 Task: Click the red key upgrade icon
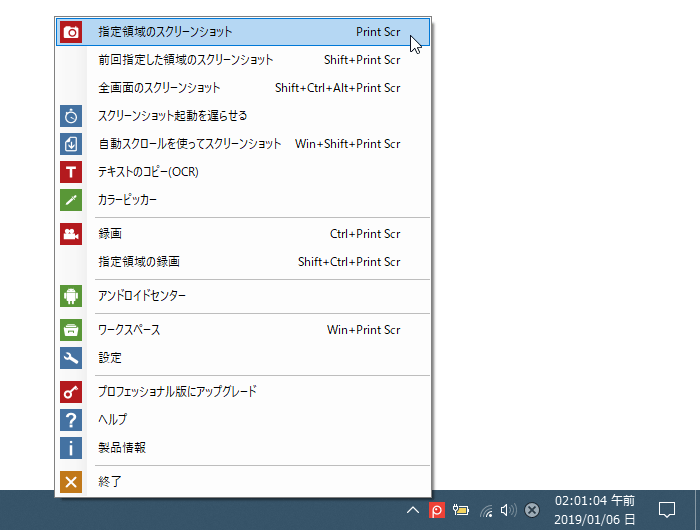click(71, 392)
